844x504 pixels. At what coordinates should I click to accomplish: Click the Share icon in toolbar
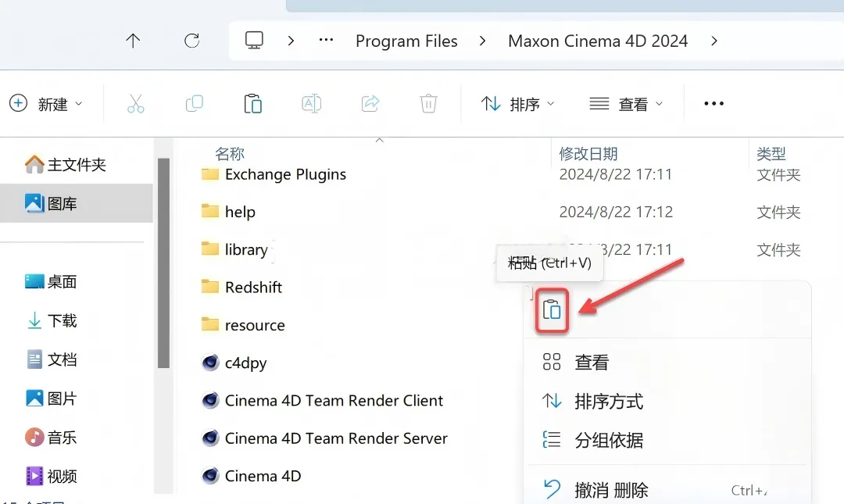(x=370, y=103)
